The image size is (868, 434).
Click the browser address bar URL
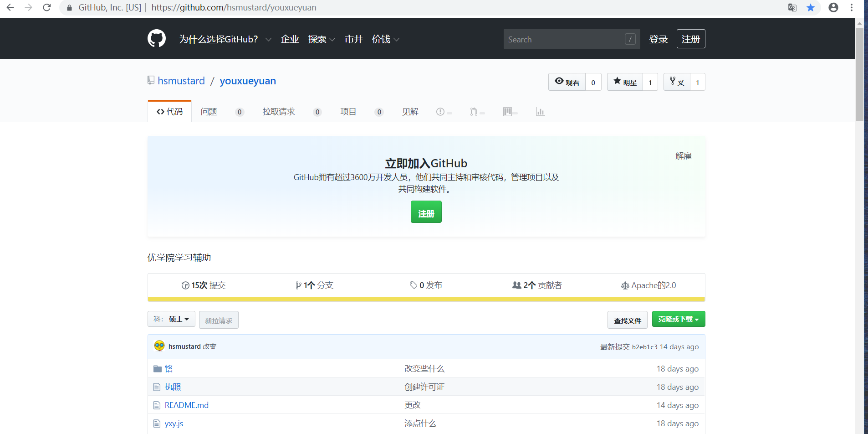tap(234, 8)
